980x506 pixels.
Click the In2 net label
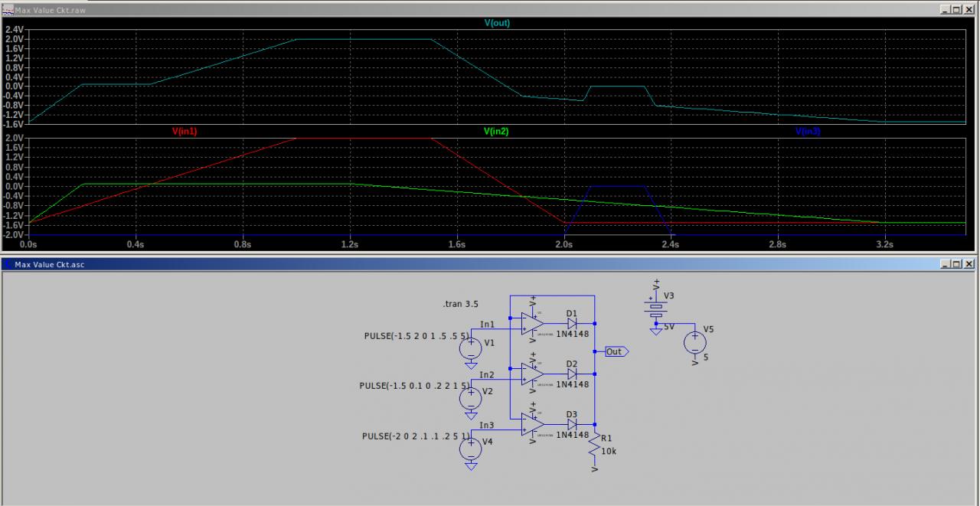pyautogui.click(x=487, y=375)
